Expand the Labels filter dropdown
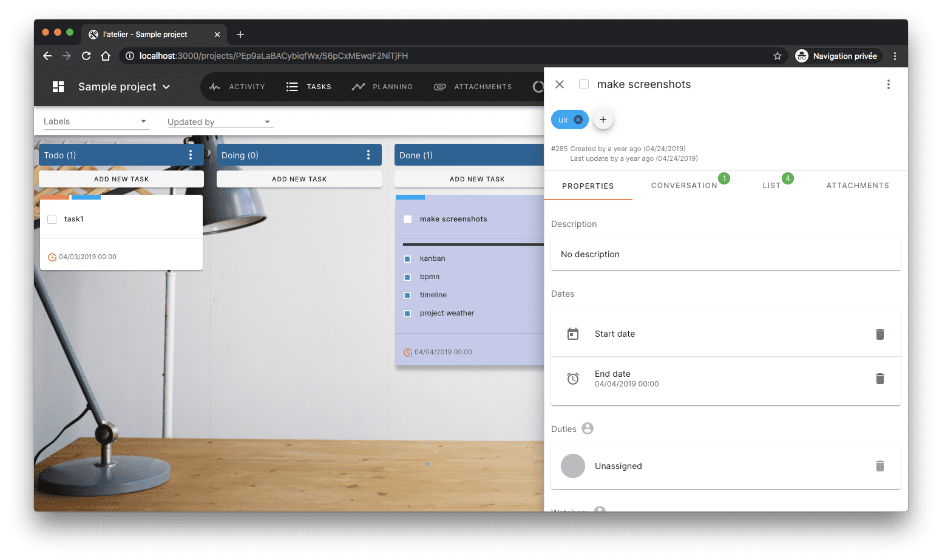 96,121
